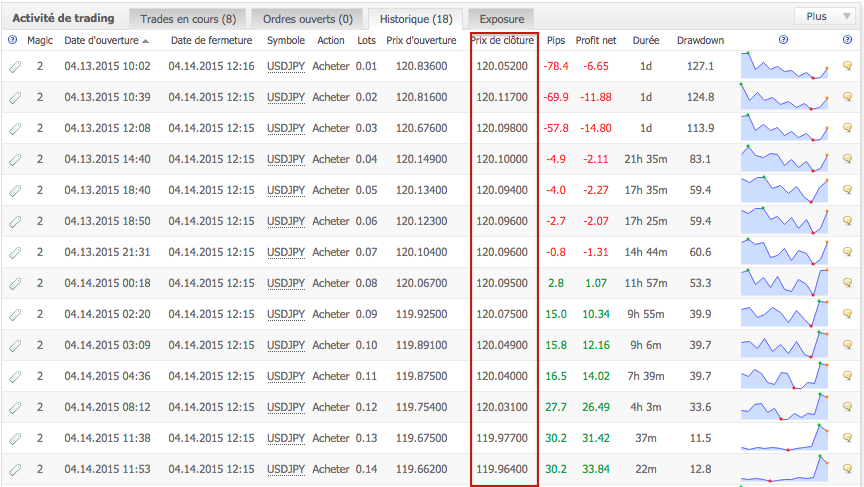The image size is (864, 487).
Task: Open the USDJPY symbol in the 04.14.2015 08:12 row
Action: tap(286, 407)
